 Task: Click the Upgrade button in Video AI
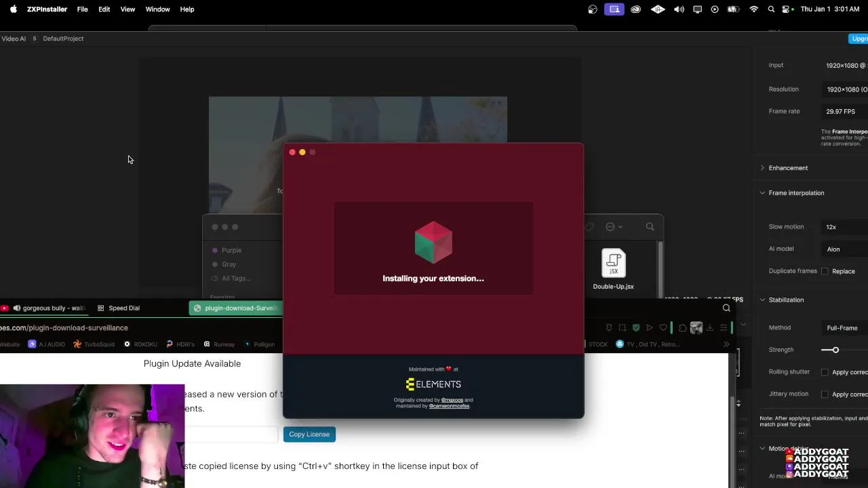[859, 39]
